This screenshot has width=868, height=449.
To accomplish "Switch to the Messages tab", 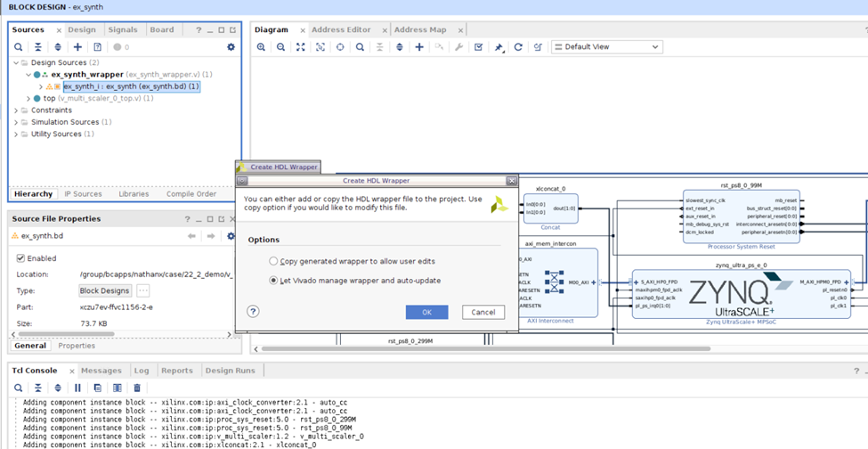I will point(101,371).
